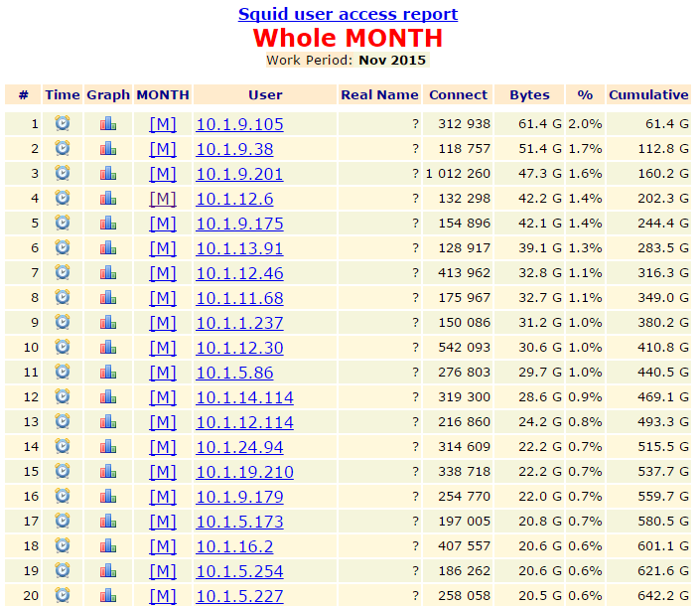This screenshot has width=700, height=606.
Task: Open user 10.1.12.46 details
Action: pyautogui.click(x=239, y=273)
